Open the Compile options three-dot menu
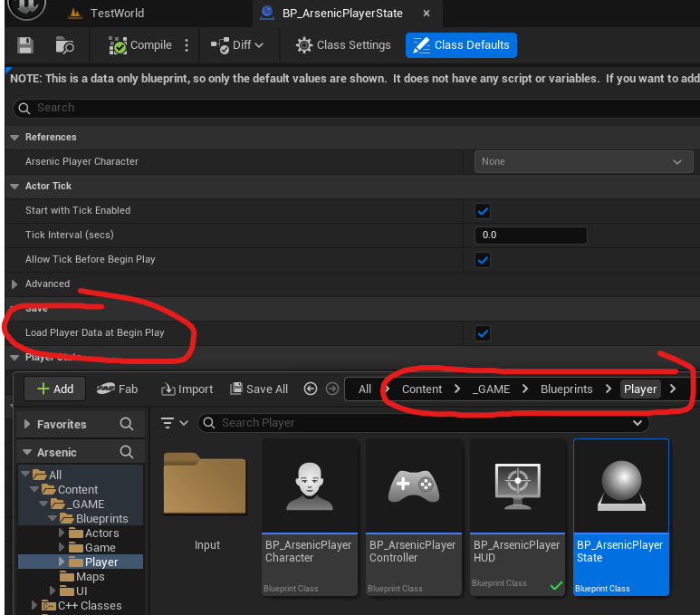The image size is (700, 615). pos(187,45)
